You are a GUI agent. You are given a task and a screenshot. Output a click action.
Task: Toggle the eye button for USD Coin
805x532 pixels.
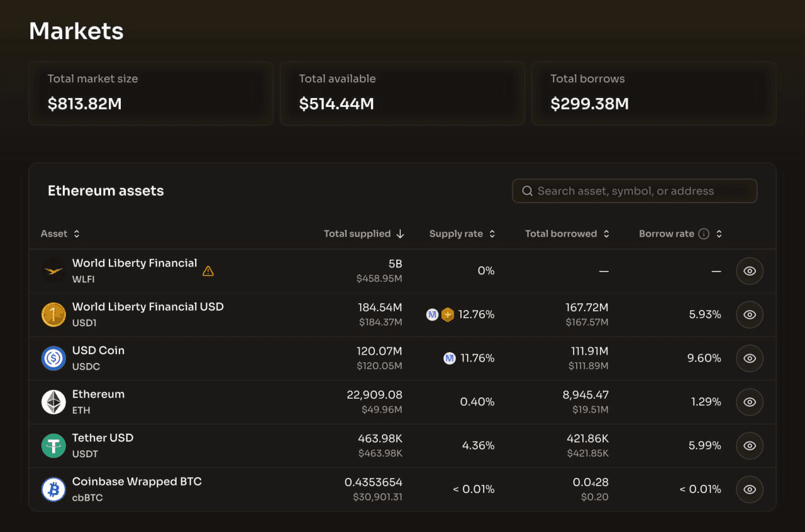point(749,358)
